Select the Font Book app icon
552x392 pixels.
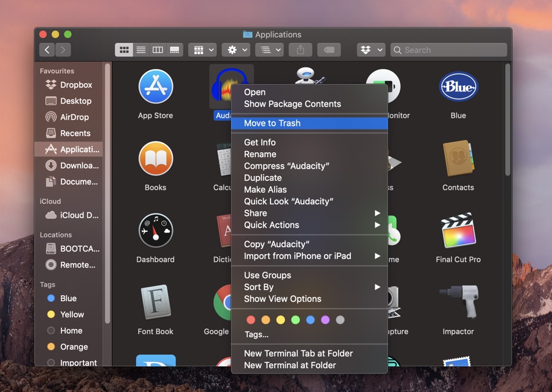[x=156, y=302]
